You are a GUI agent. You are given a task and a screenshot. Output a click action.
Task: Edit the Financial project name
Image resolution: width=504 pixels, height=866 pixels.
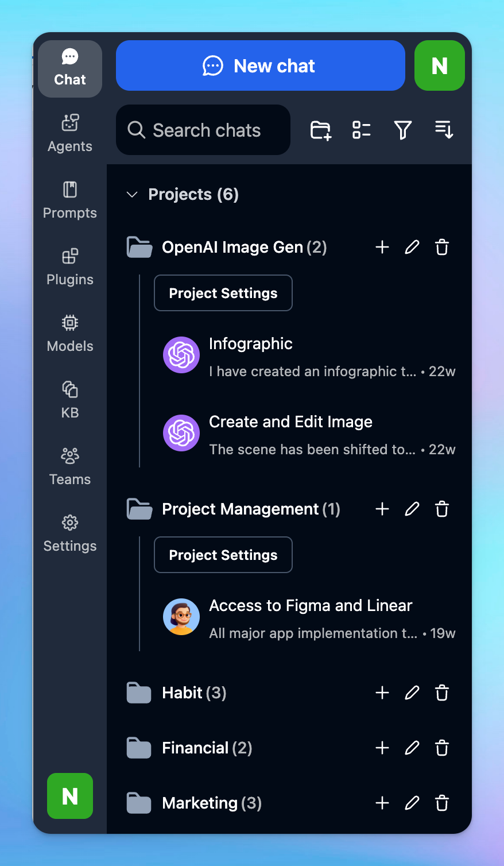tap(412, 748)
